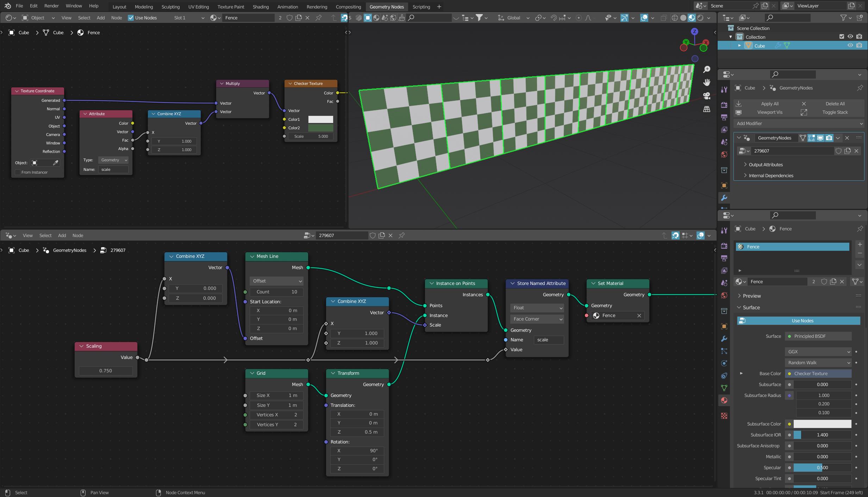Open Add menu in geometry node editor

[x=62, y=235]
